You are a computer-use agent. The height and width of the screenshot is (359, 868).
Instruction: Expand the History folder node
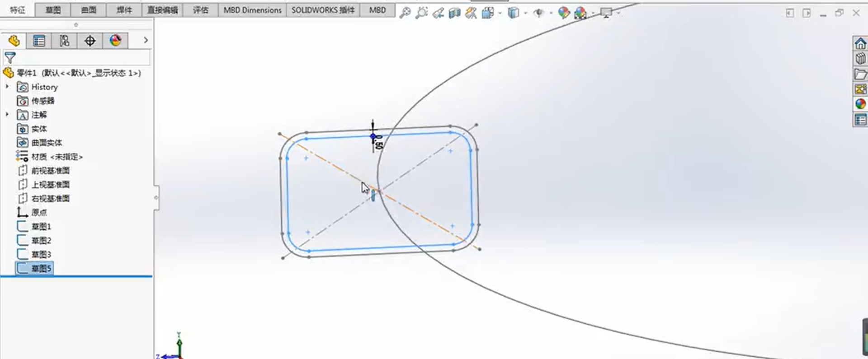[x=7, y=86]
